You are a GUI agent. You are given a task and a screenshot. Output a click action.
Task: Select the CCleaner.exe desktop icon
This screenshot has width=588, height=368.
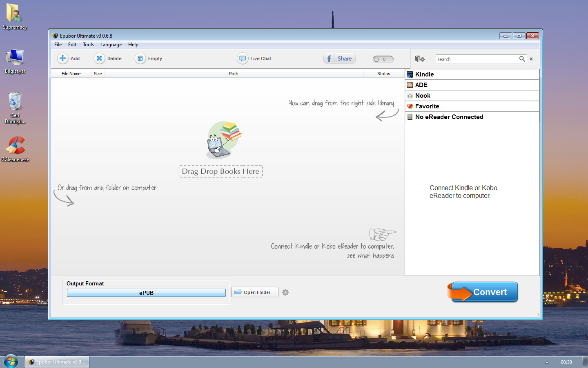point(15,149)
